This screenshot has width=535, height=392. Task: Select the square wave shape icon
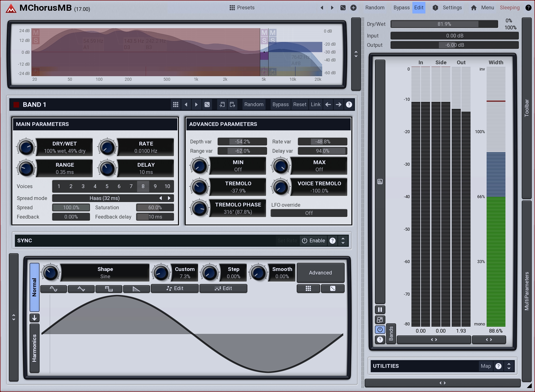pyautogui.click(x=109, y=289)
